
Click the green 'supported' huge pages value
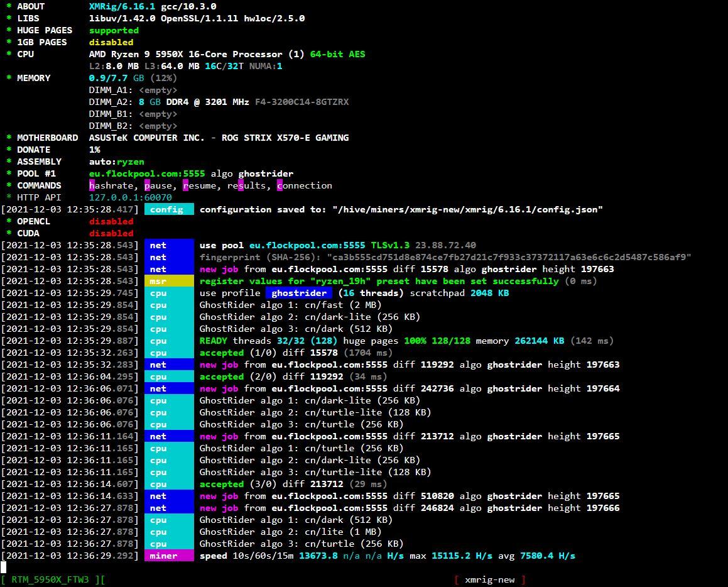[114, 31]
